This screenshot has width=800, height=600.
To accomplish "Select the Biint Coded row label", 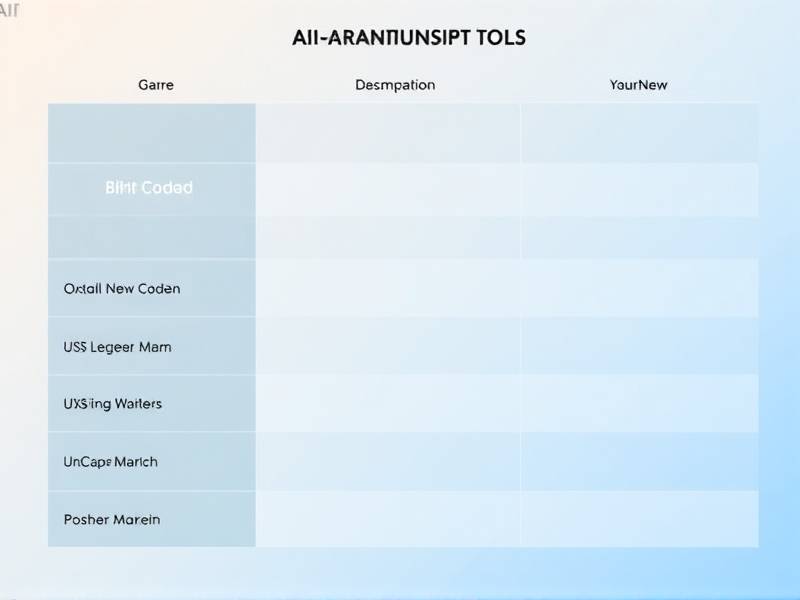I will point(149,188).
